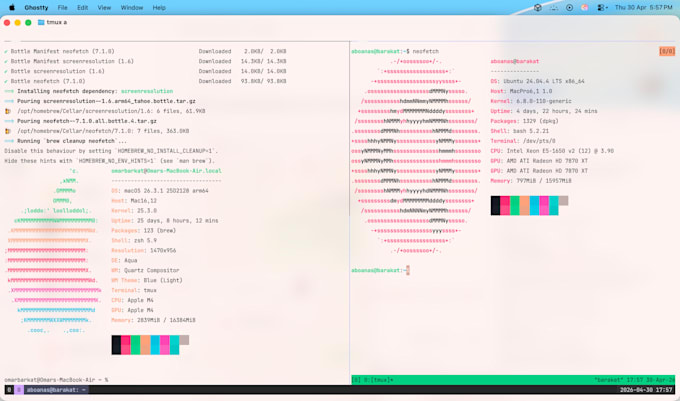Viewport: 680px width, 401px height.
Task: Click the 'neofetch' command in right pane
Action: pyautogui.click(x=425, y=51)
